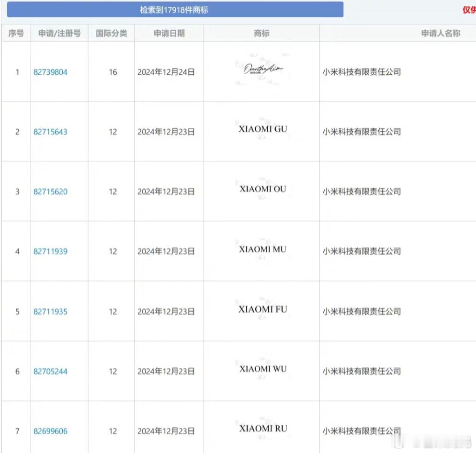Open trademark application number 82699606
The width and height of the screenshot is (476, 453).
coord(51,431)
